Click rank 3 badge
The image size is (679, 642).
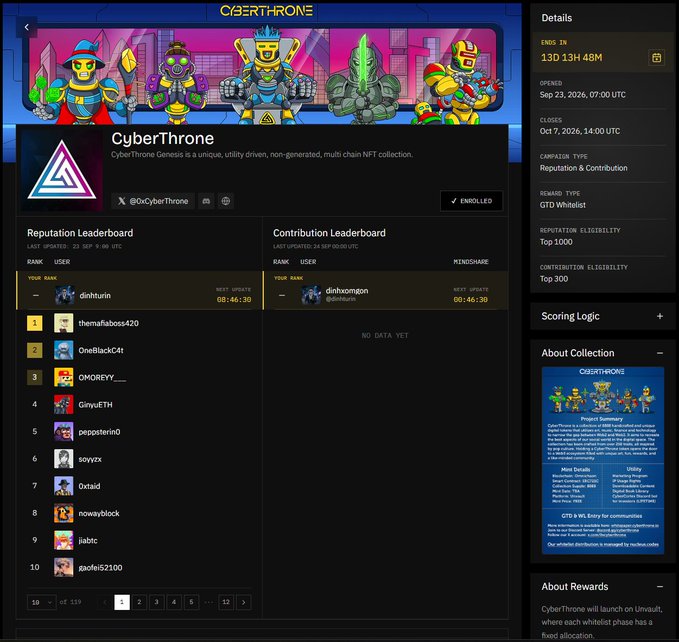point(35,377)
